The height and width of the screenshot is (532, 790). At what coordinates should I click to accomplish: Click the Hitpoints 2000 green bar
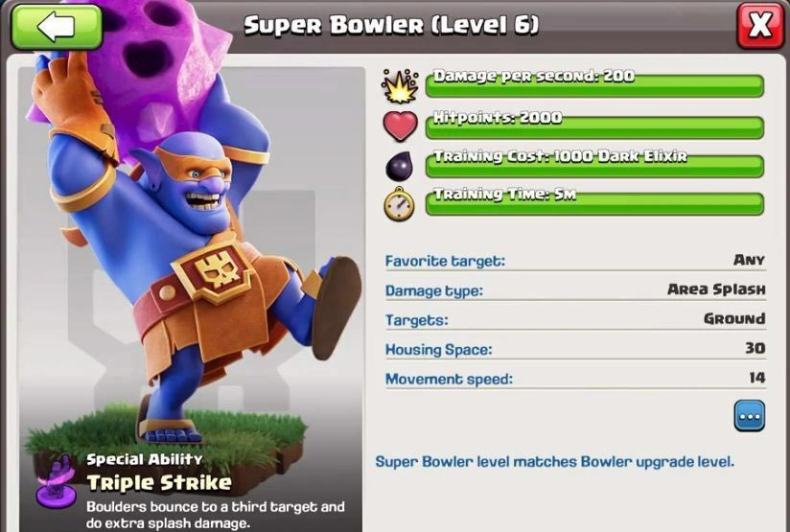[x=594, y=126]
